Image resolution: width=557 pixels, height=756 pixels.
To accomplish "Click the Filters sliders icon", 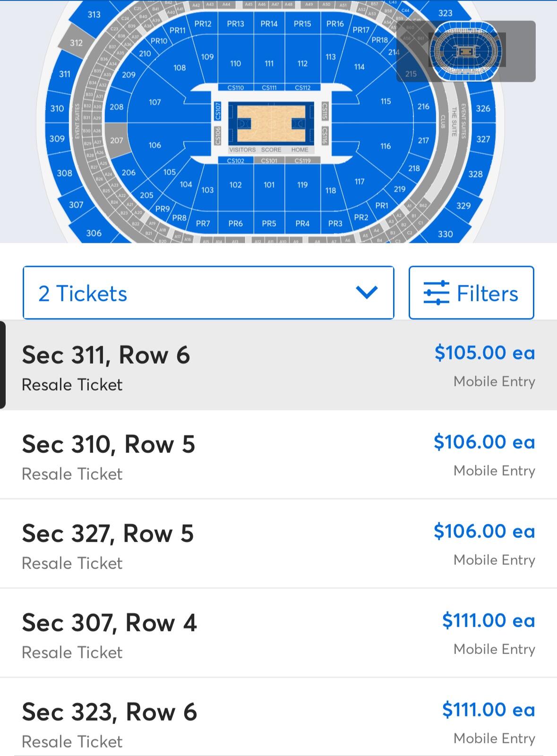I will [436, 293].
